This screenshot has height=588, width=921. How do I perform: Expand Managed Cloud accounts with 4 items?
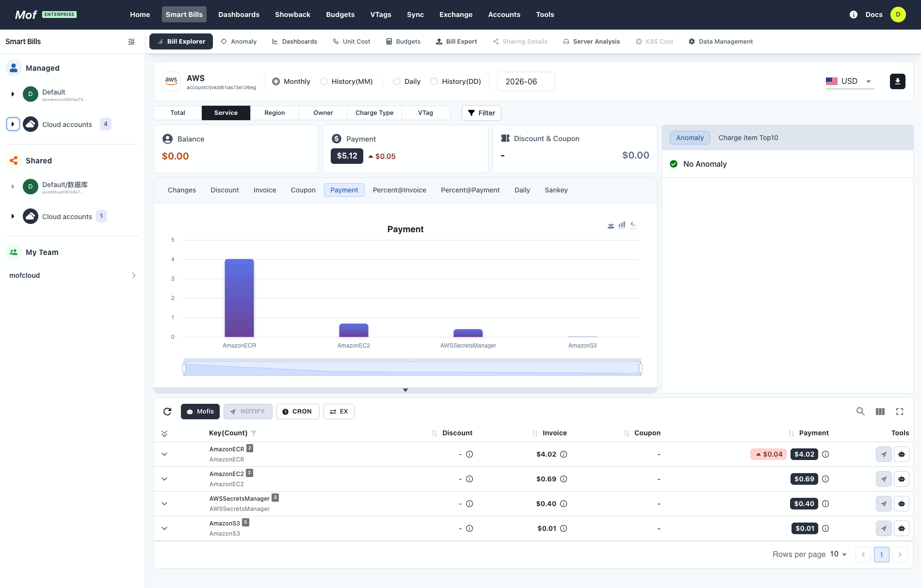(13, 124)
